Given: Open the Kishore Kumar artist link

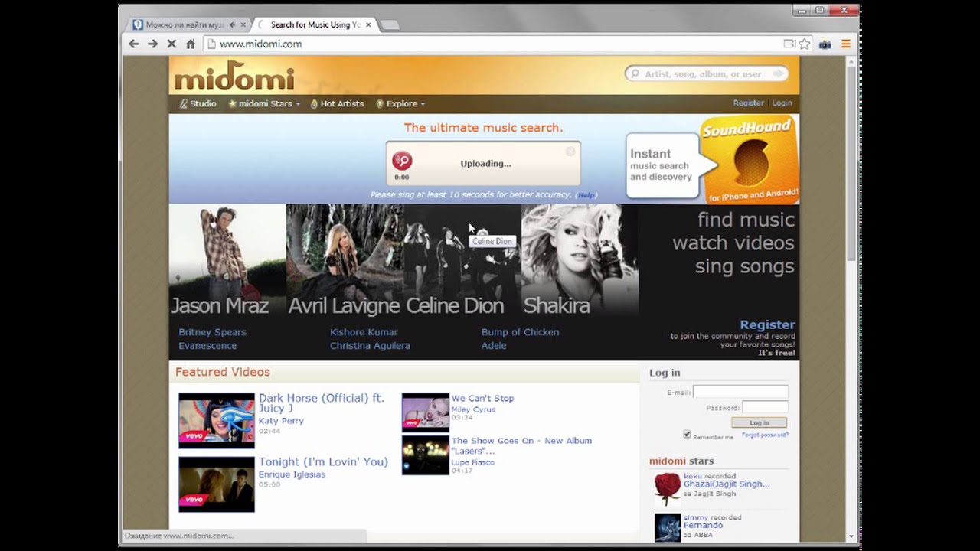Looking at the screenshot, I should pyautogui.click(x=364, y=332).
